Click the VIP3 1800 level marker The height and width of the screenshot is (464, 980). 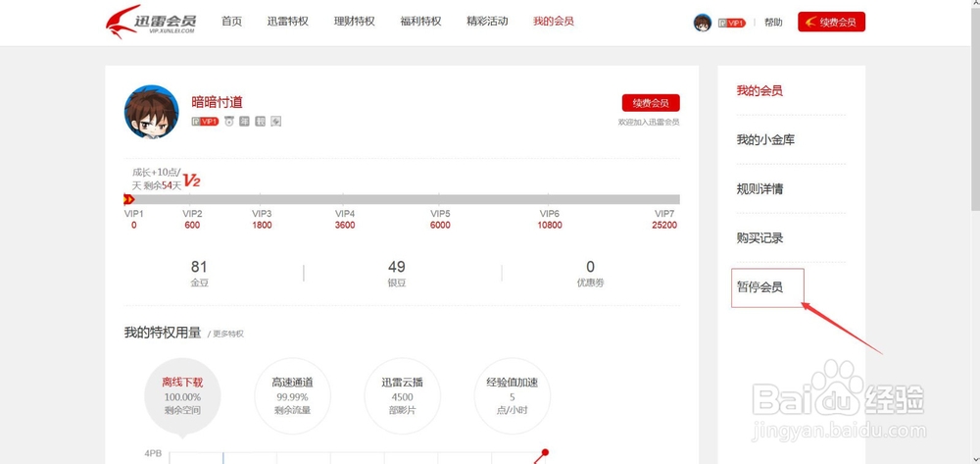pyautogui.click(x=262, y=220)
